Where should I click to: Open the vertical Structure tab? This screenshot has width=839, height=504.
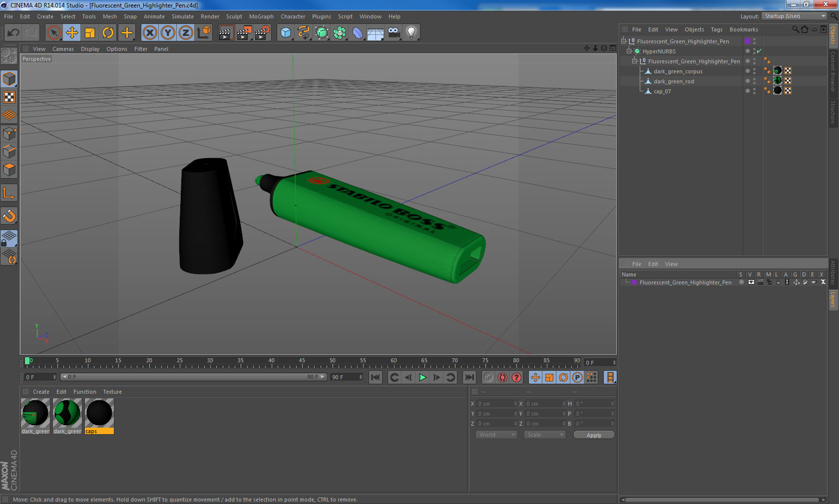(833, 112)
